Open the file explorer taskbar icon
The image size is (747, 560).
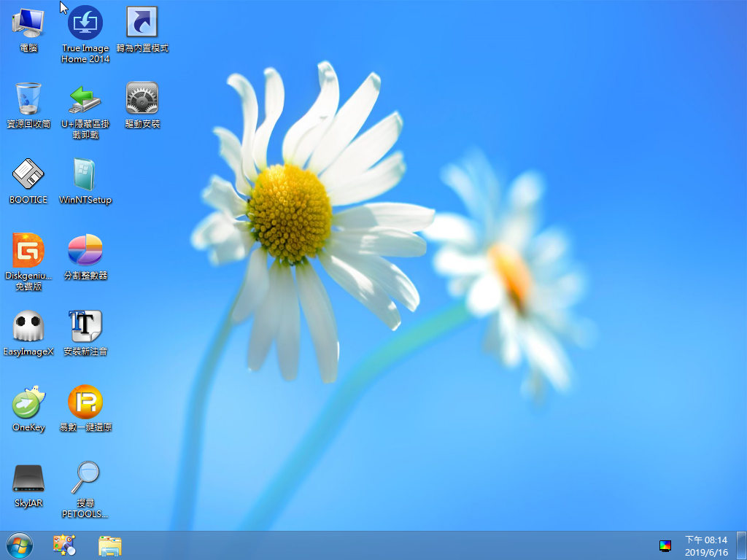point(110,545)
